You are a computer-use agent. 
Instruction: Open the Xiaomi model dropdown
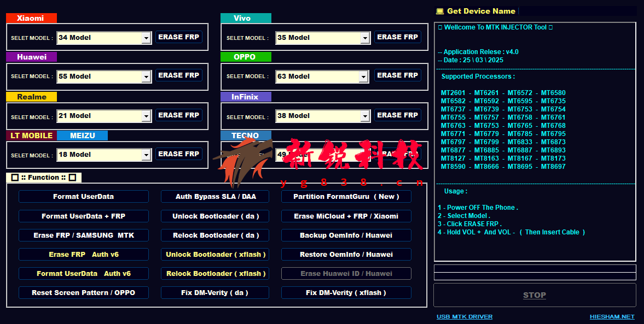point(147,38)
